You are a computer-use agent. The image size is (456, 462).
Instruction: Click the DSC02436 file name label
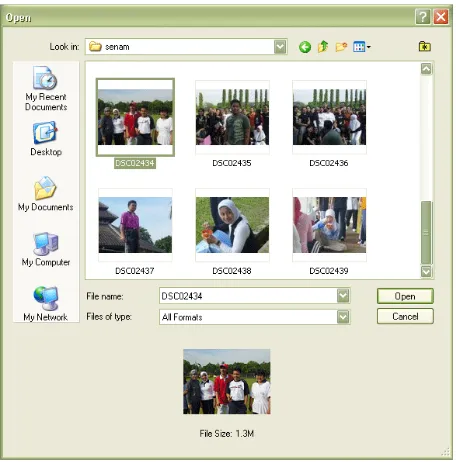pyautogui.click(x=329, y=163)
